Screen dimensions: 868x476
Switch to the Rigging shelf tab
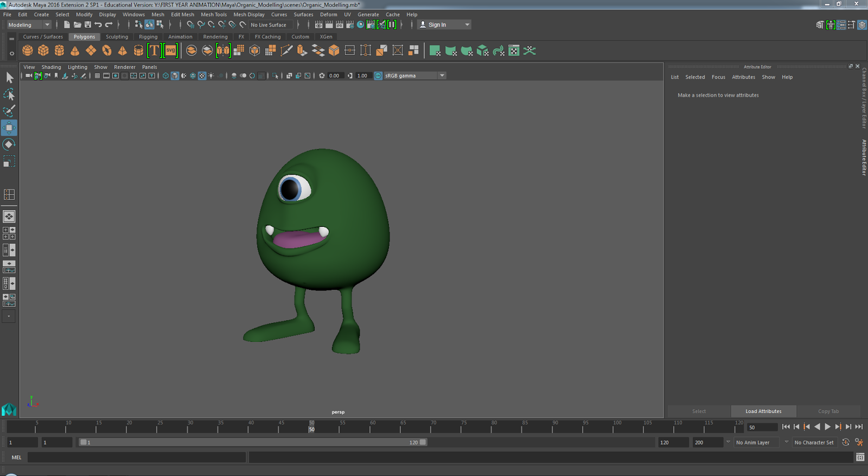click(148, 37)
